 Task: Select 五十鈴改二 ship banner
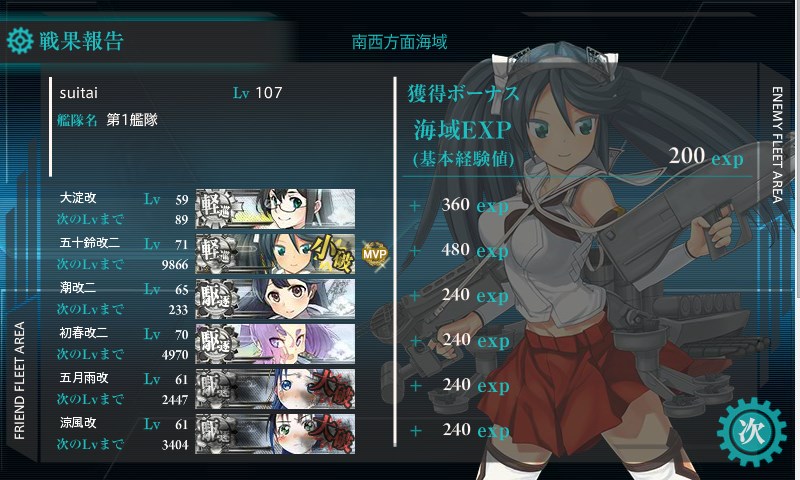pyautogui.click(x=276, y=254)
